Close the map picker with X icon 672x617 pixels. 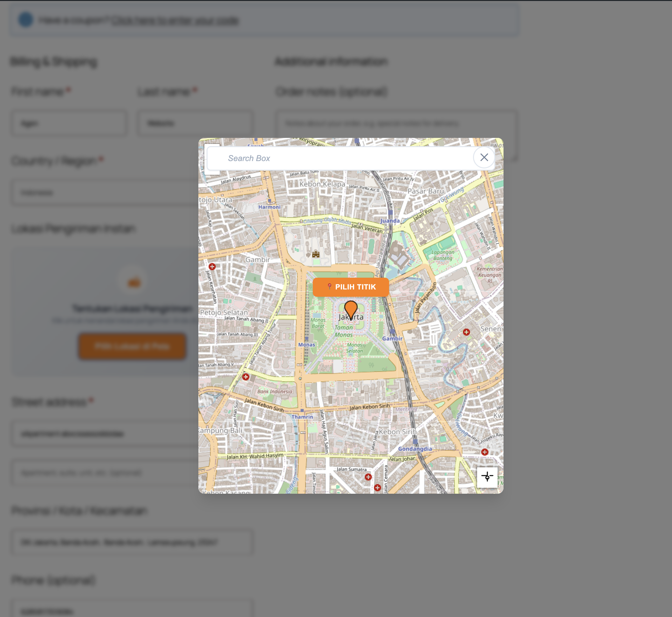coord(484,157)
